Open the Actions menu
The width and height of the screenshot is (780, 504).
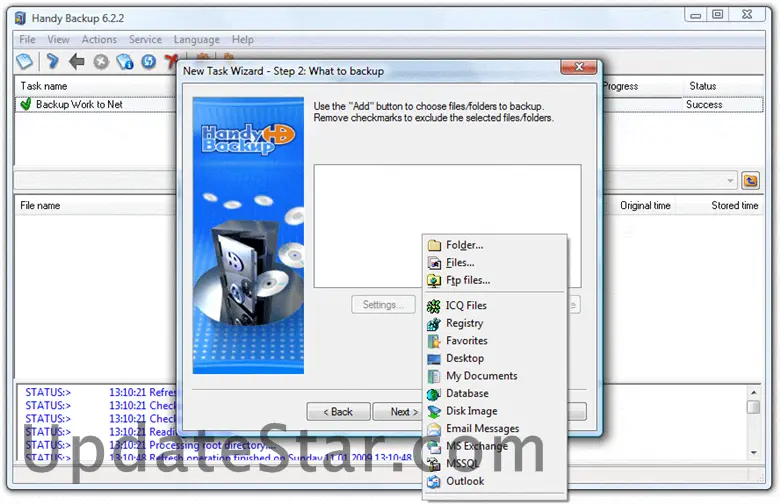pos(99,39)
